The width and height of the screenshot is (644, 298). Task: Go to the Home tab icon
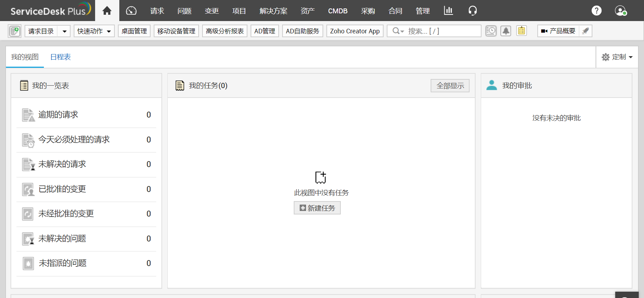[107, 11]
